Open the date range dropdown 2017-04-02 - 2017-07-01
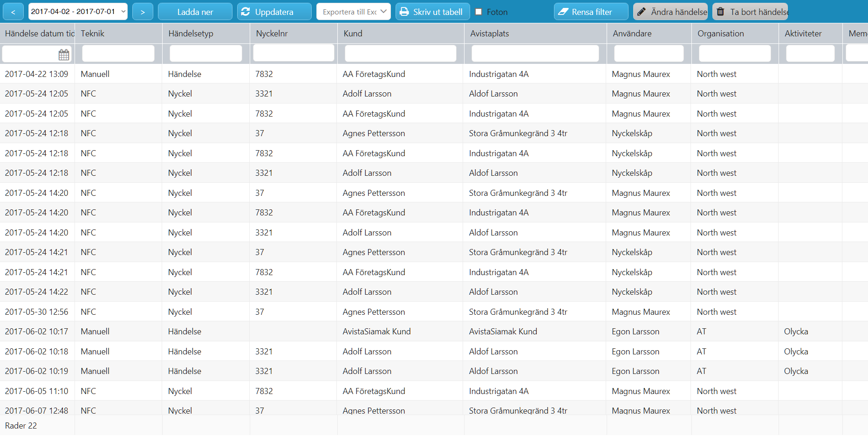868x436 pixels. coord(78,12)
